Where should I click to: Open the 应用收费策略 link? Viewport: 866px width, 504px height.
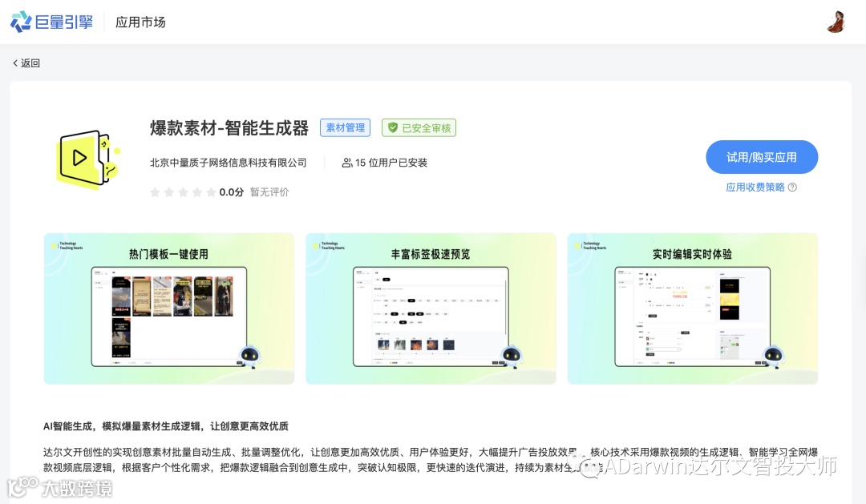755,187
